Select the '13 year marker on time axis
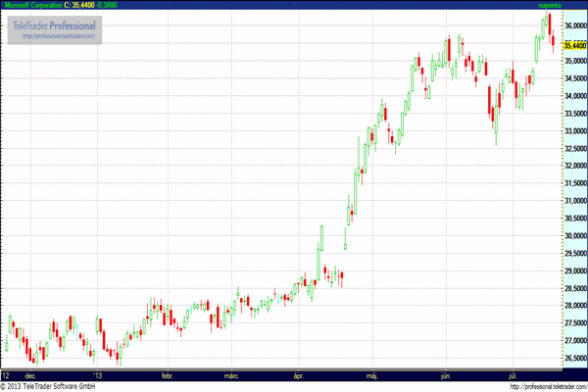 (x=97, y=375)
